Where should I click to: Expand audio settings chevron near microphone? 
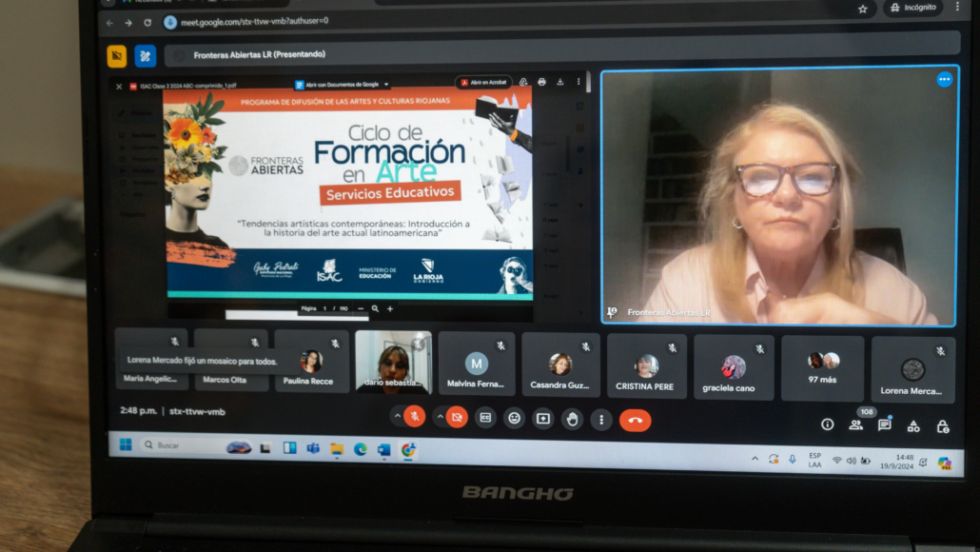pos(398,416)
